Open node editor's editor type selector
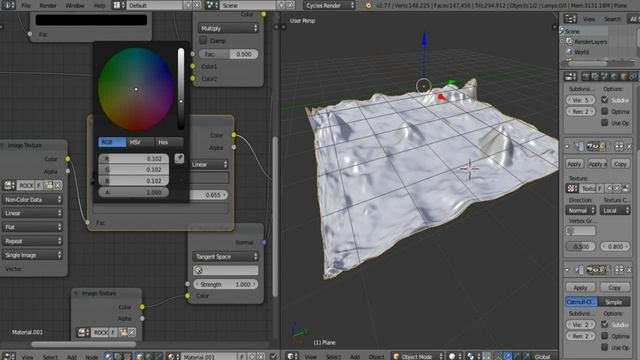Viewport: 640px width, 360px height. pyautogui.click(x=8, y=356)
